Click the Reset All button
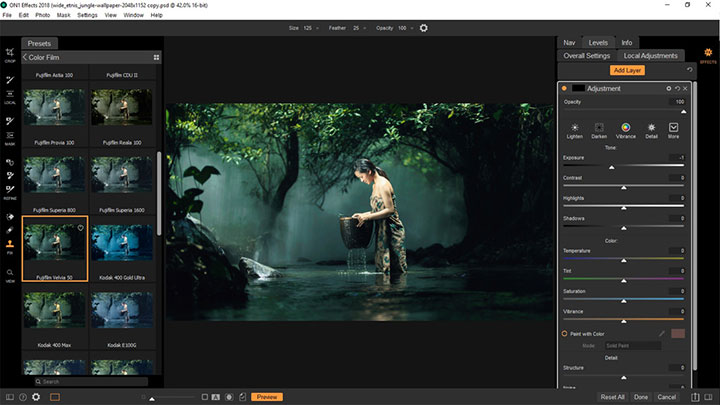720x405 pixels. [612, 397]
